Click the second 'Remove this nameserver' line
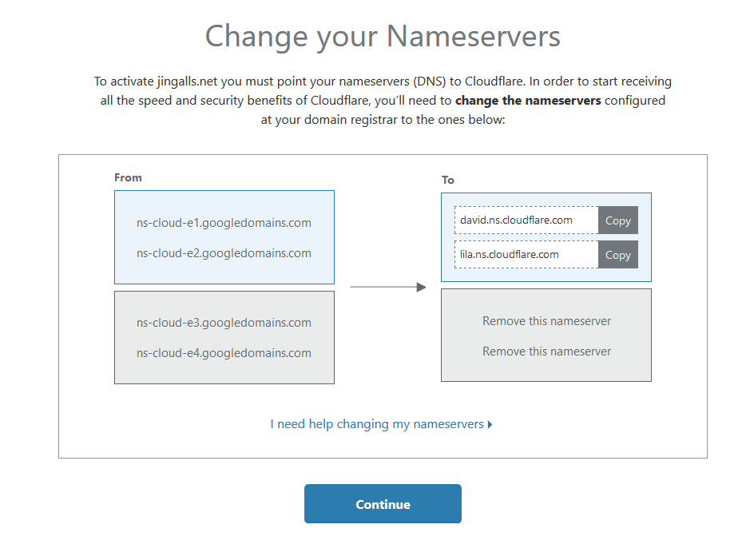This screenshot has width=754, height=560. tap(547, 351)
